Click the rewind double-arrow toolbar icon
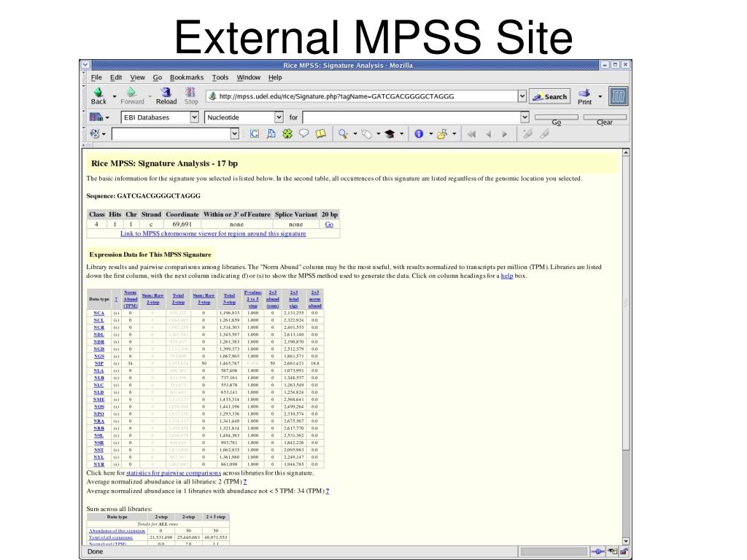747x560 pixels. 472,134
